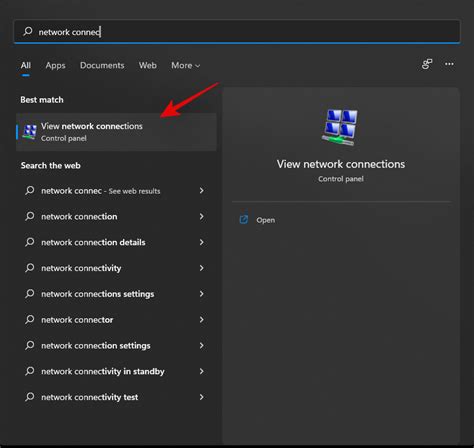Click the magnifier icon in the search box
The height and width of the screenshot is (448, 474).
[28, 32]
